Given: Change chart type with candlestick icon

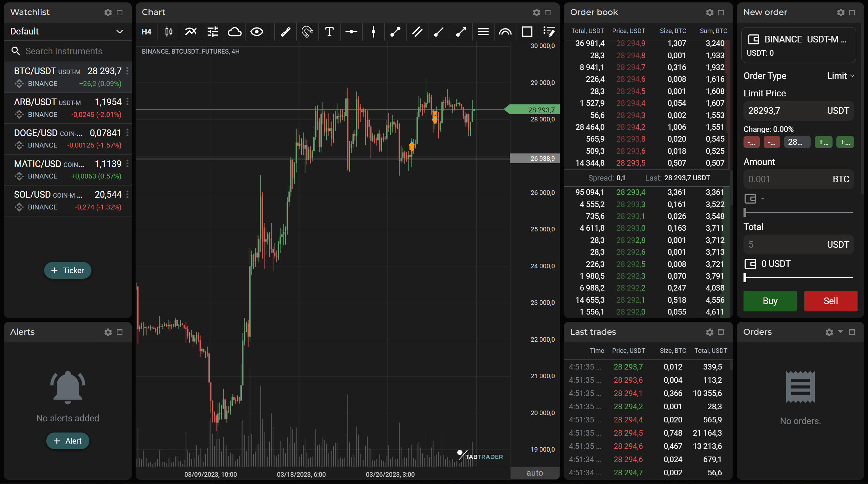Looking at the screenshot, I should pos(169,32).
